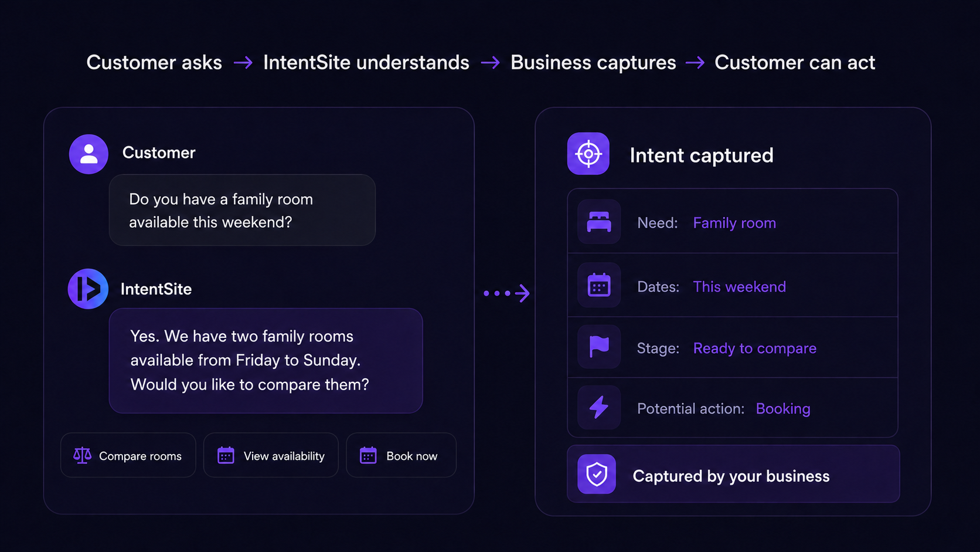980x552 pixels.
Task: Click the "Customer asks" header step
Action: 154,63
